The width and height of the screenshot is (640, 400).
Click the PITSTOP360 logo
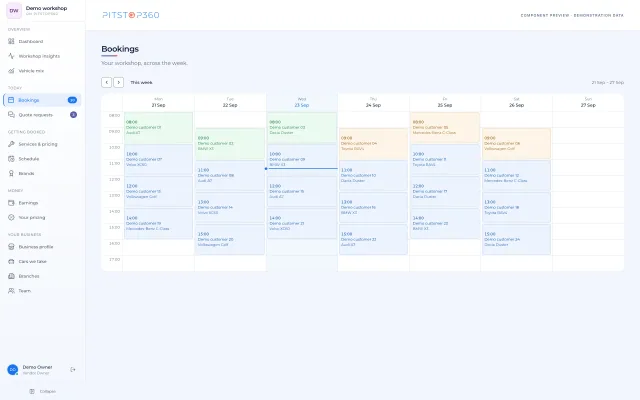click(131, 15)
